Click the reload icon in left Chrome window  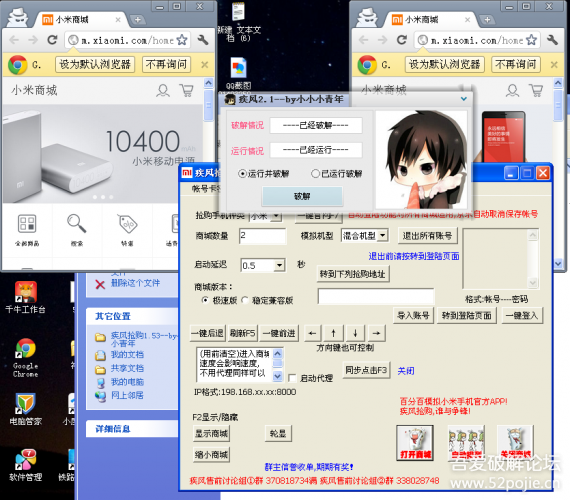pyautogui.click(x=52, y=40)
